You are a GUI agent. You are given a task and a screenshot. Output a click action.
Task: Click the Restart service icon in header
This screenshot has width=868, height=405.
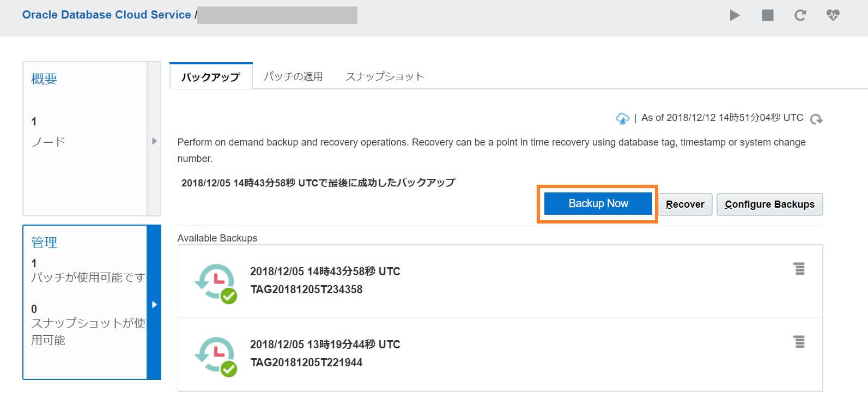click(800, 15)
